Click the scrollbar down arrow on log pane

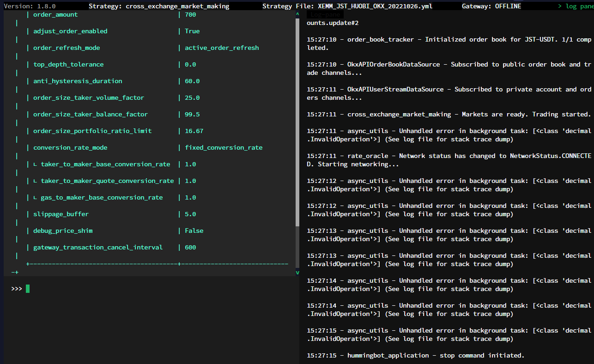[x=297, y=273]
